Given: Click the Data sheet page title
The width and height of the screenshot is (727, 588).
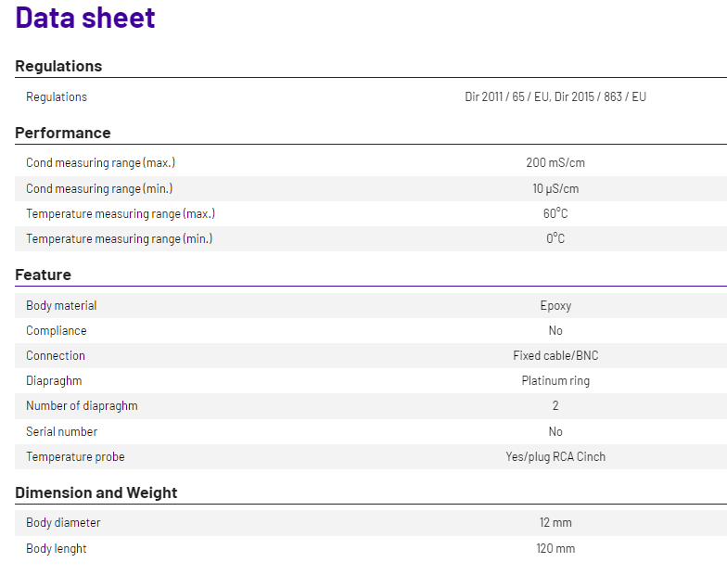Looking at the screenshot, I should (85, 18).
